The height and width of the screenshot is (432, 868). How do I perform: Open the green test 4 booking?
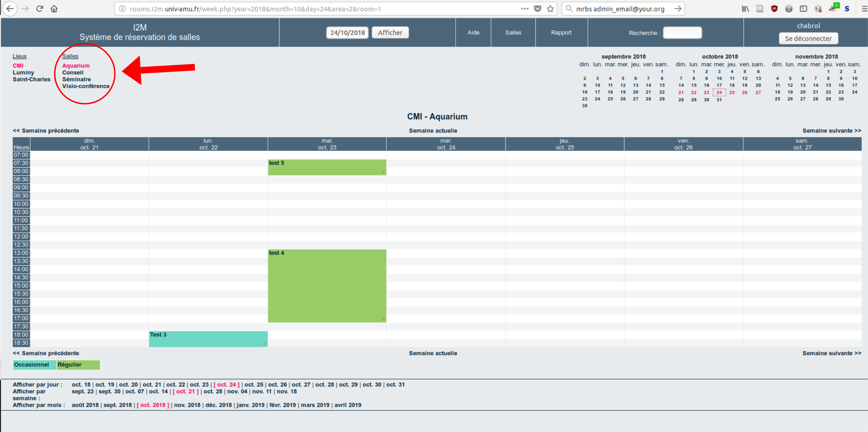[327, 286]
